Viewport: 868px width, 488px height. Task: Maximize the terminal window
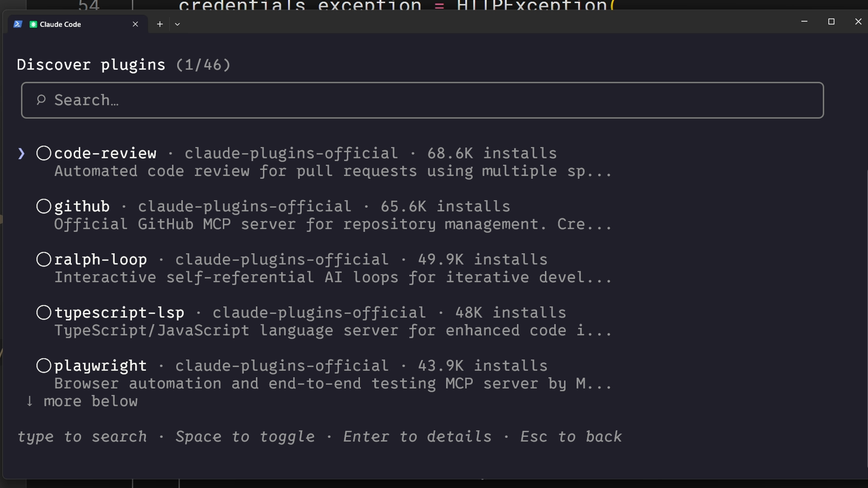coord(831,22)
